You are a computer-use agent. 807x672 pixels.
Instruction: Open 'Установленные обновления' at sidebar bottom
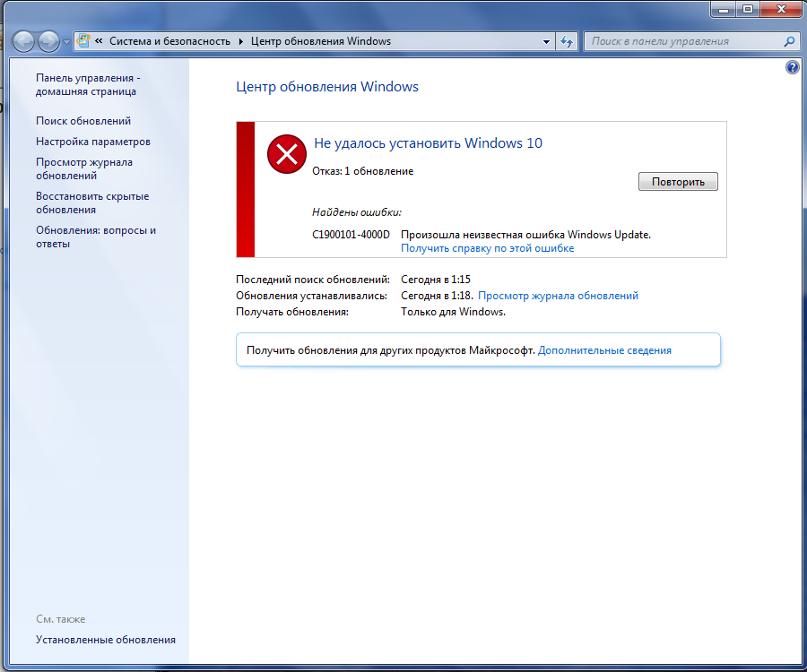point(106,640)
